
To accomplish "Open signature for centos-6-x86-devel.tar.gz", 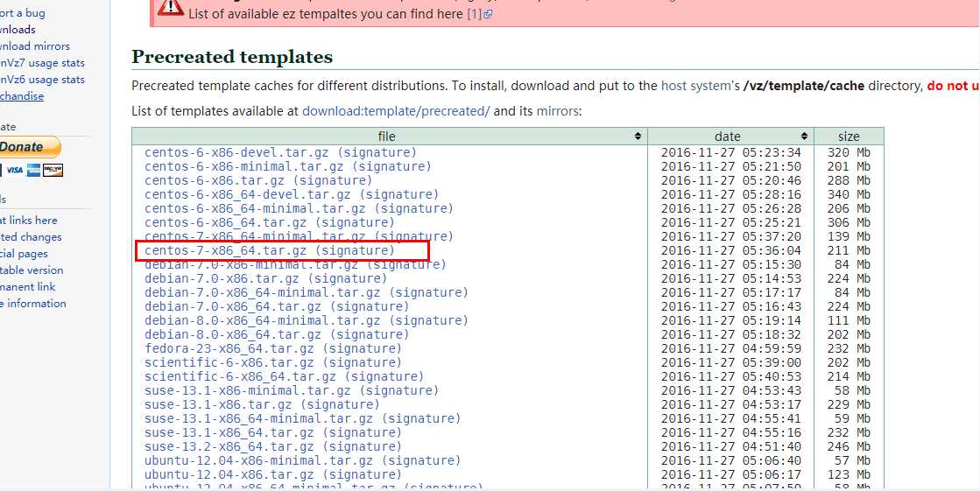I will pyautogui.click(x=378, y=152).
